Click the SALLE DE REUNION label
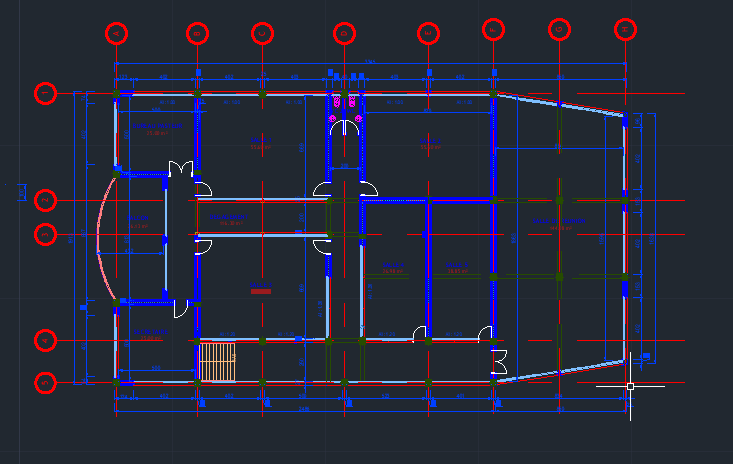 559,221
